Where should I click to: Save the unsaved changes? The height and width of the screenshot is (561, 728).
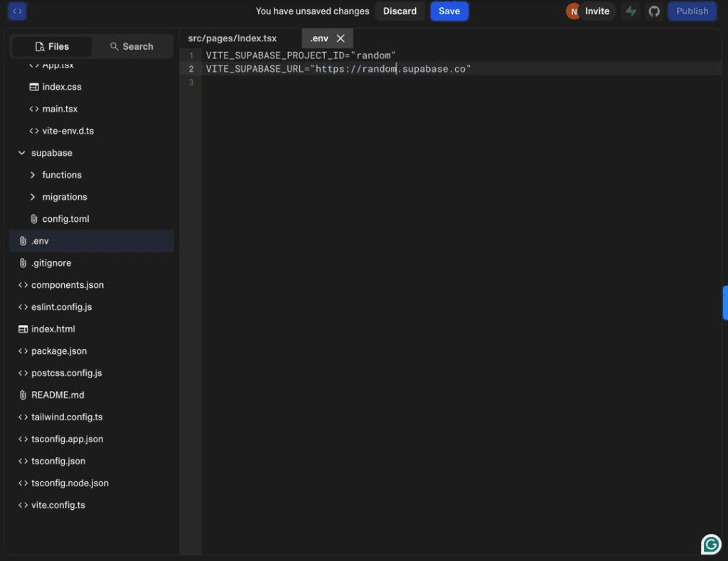[x=449, y=11]
